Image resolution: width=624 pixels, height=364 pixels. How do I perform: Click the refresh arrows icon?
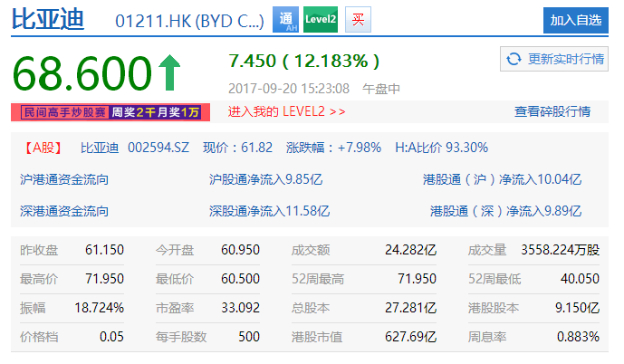[x=514, y=59]
